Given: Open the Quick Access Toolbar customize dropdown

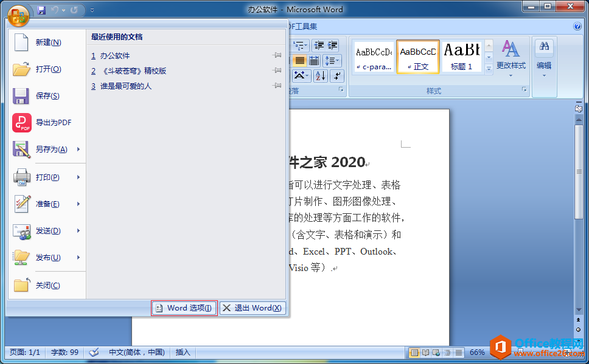Looking at the screenshot, I should pos(92,9).
